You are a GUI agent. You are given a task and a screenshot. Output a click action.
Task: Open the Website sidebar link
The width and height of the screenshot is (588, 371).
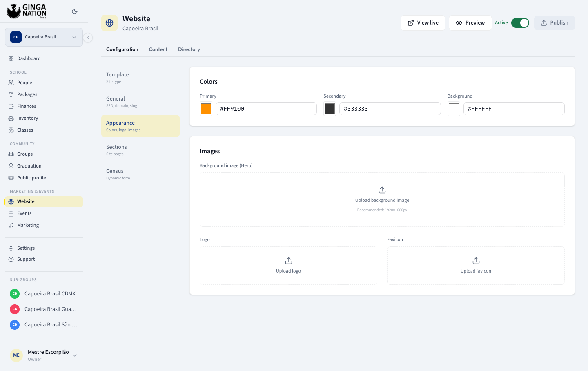point(44,201)
